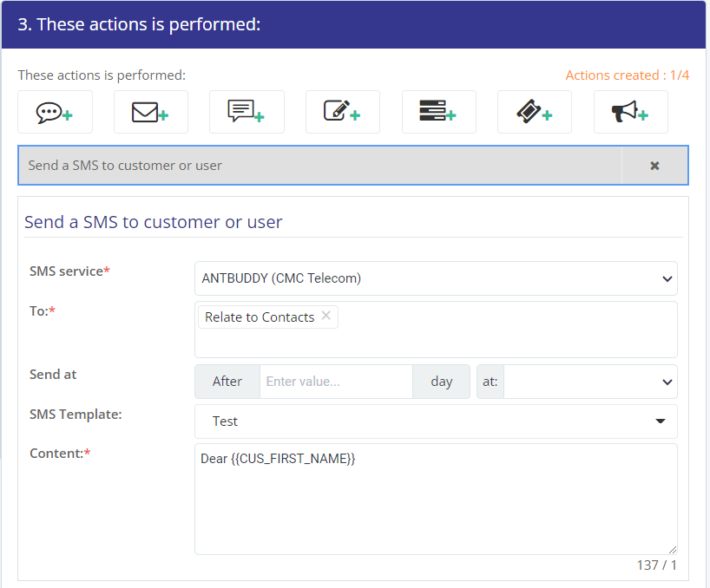Click the content textarea resize handle
This screenshot has height=588, width=710.
(673, 550)
